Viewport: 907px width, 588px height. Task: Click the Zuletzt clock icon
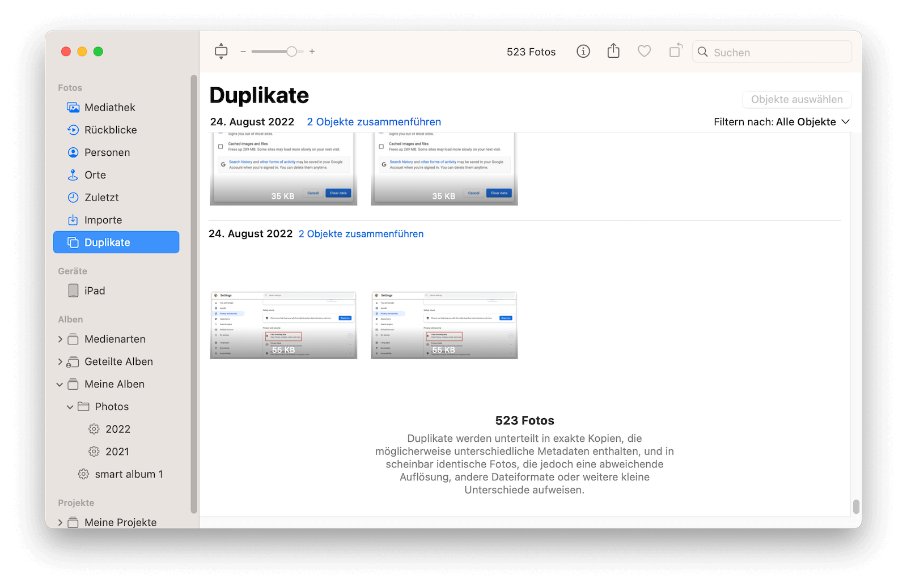73,198
